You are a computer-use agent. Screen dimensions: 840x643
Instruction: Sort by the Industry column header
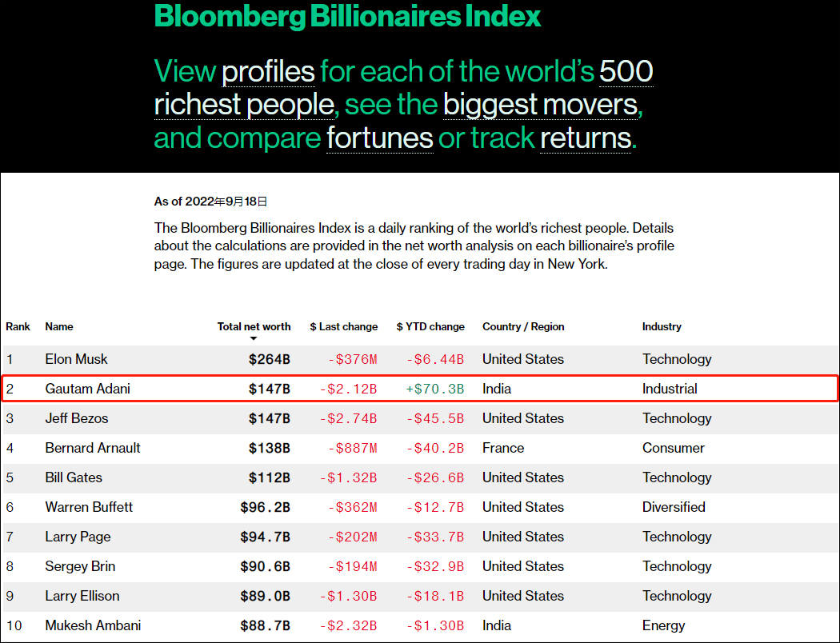point(662,326)
